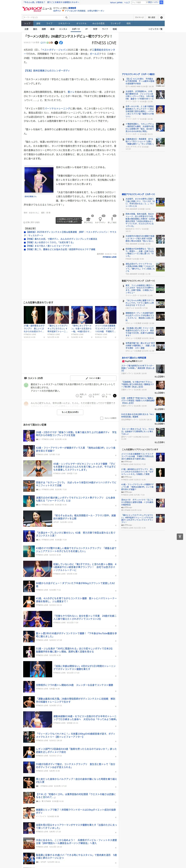
Task: Play first video ranking thumbnail 1:29
Action: coord(160,289)
